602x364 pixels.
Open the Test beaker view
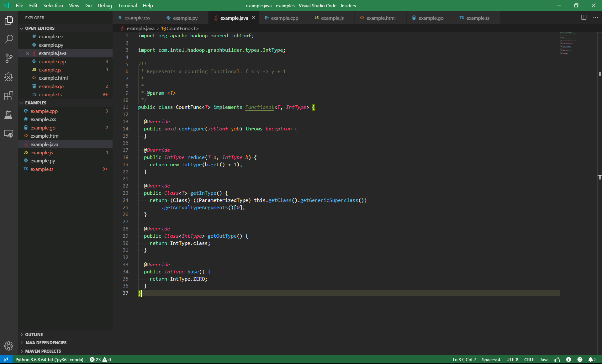(9, 115)
